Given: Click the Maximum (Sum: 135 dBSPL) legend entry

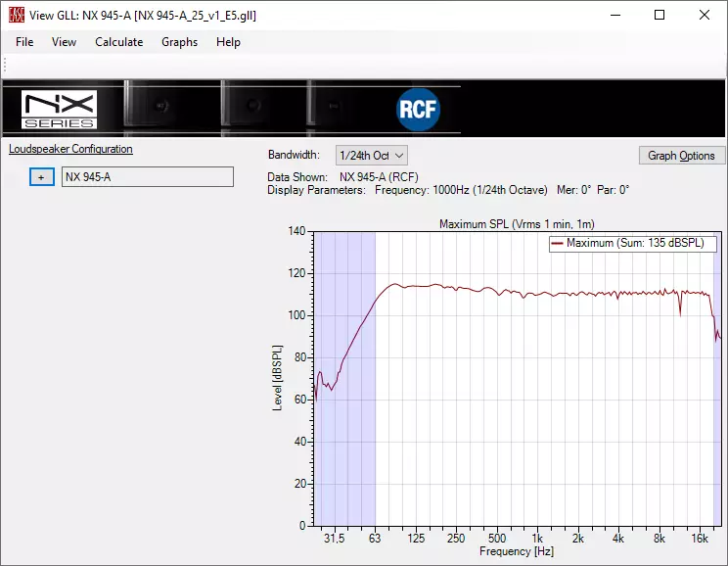Looking at the screenshot, I should coord(634,244).
